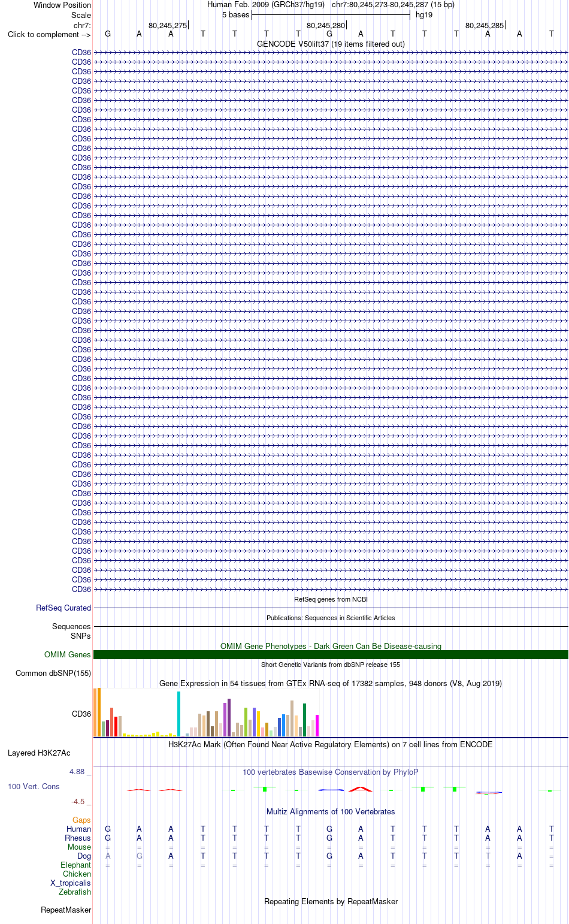Image resolution: width=569 pixels, height=924 pixels.
Task: Click the 80,245,285 ruler position
Action: point(485,25)
